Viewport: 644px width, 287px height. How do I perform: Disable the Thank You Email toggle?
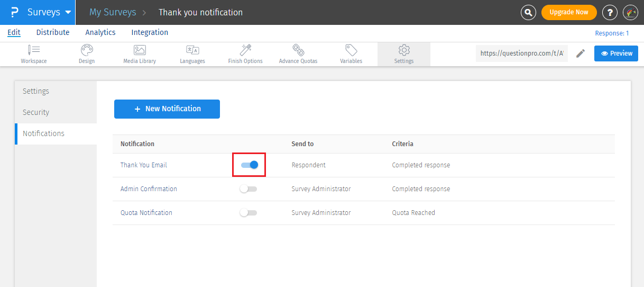tap(249, 165)
